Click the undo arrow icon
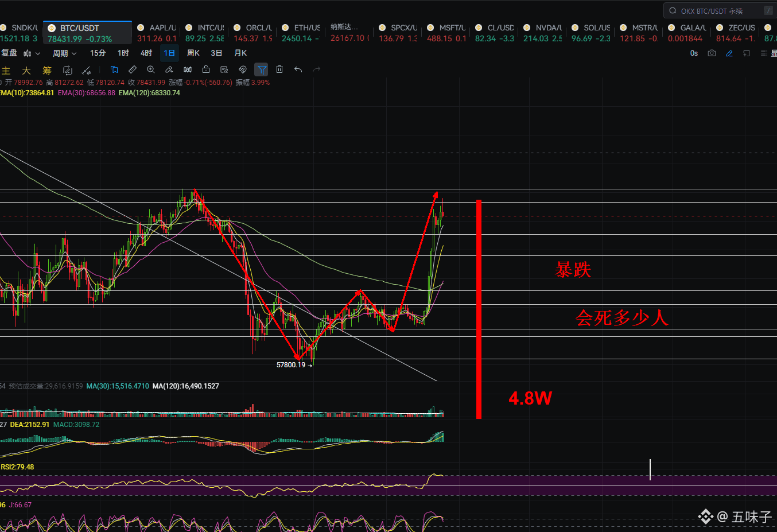 point(298,69)
